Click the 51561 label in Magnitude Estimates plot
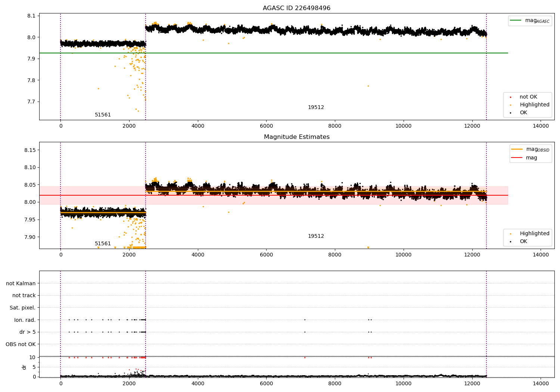Viewport: 560px width, 392px height. point(103,243)
